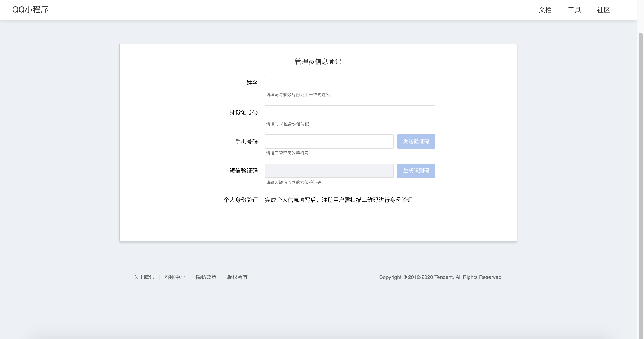Viewport: 644px width, 339px height.
Task: Open the 版权所有 footer link
Action: (x=237, y=277)
